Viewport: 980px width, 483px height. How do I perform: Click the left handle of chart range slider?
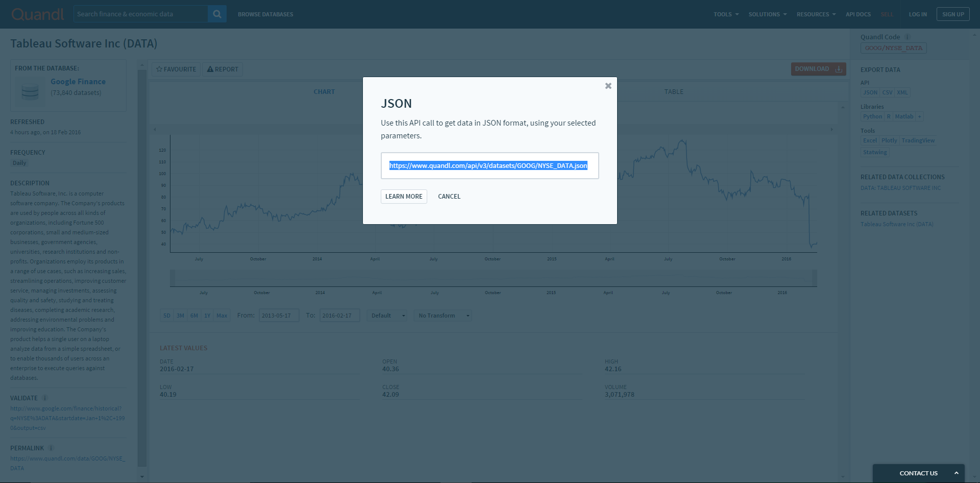173,278
